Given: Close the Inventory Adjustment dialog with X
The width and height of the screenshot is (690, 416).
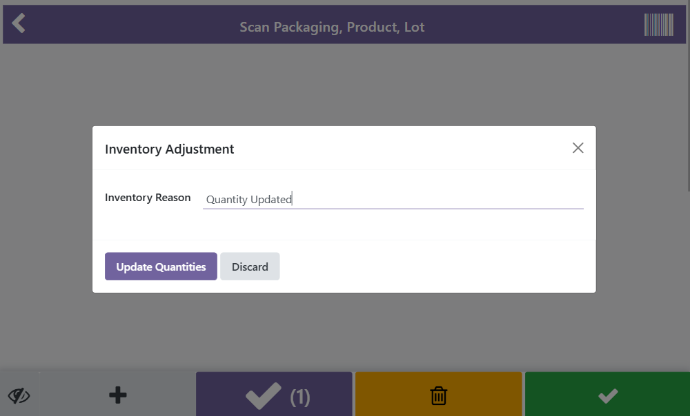Looking at the screenshot, I should (577, 148).
